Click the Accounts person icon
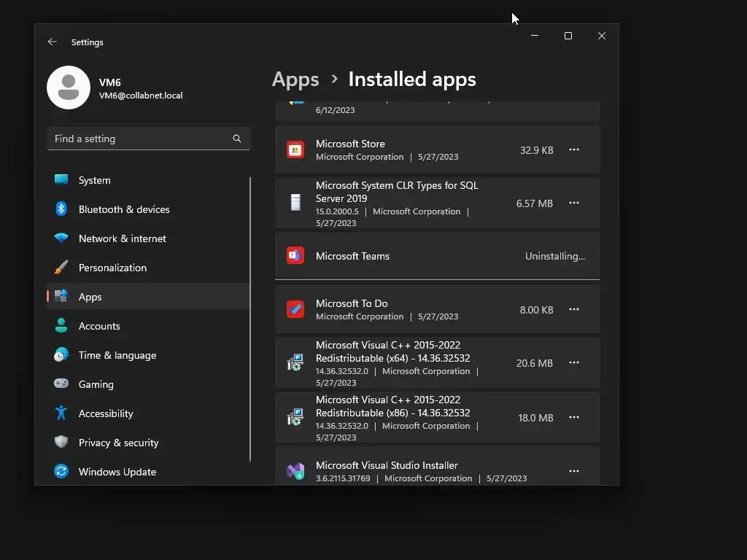The width and height of the screenshot is (747, 560). point(61,325)
